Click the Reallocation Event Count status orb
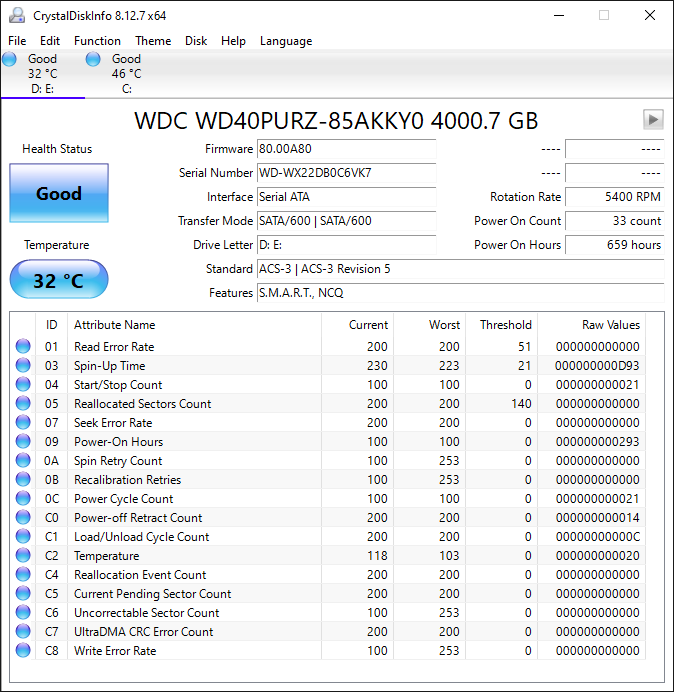 pyautogui.click(x=23, y=574)
